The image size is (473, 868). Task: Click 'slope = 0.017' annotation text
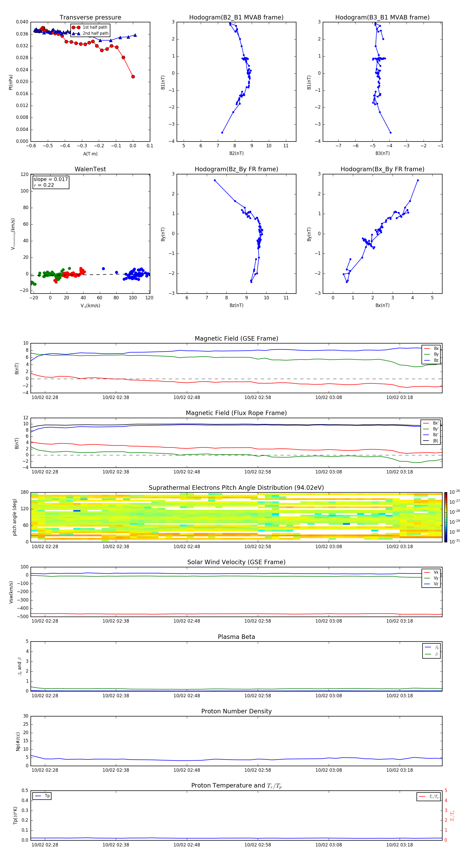pos(50,179)
